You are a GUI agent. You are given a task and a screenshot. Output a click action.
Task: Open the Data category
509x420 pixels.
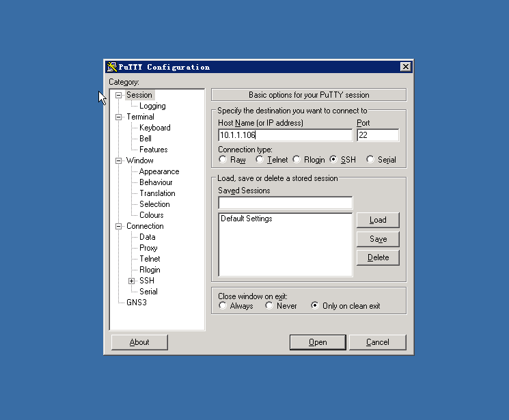148,237
